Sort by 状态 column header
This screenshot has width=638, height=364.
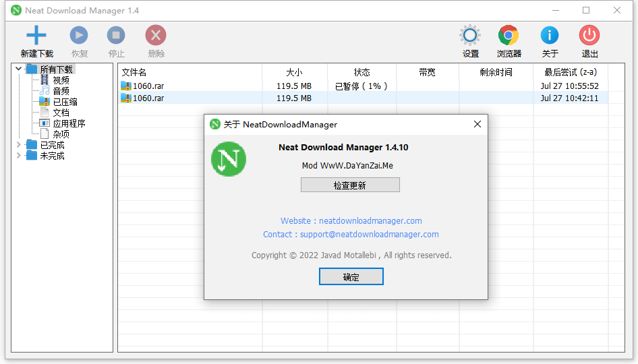pyautogui.click(x=361, y=72)
